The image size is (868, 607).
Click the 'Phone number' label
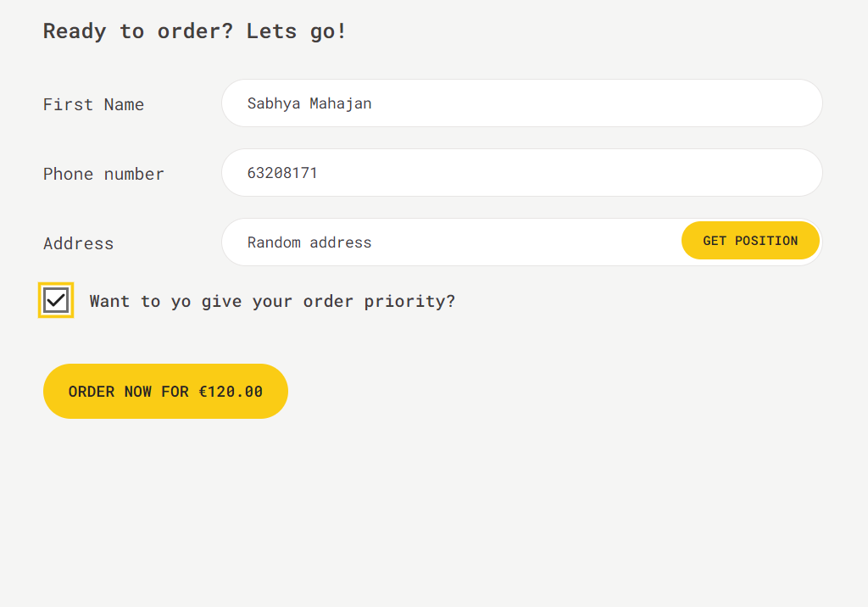[x=103, y=174]
